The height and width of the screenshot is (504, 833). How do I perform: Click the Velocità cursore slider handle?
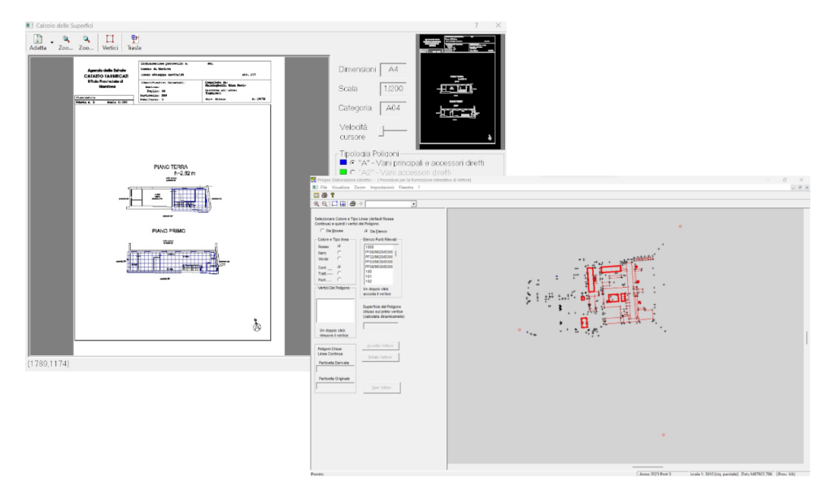point(382,130)
